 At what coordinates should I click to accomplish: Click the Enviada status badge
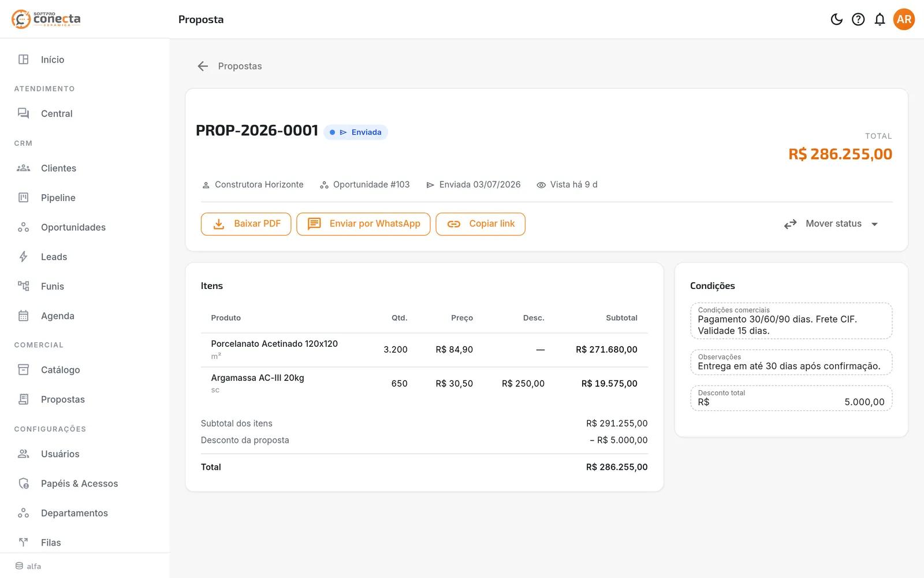point(356,132)
